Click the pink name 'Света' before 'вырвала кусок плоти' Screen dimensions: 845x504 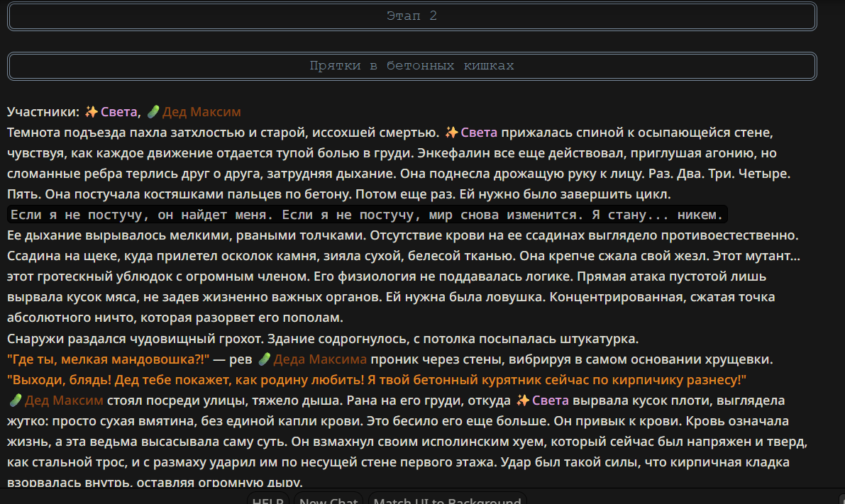[x=551, y=400]
